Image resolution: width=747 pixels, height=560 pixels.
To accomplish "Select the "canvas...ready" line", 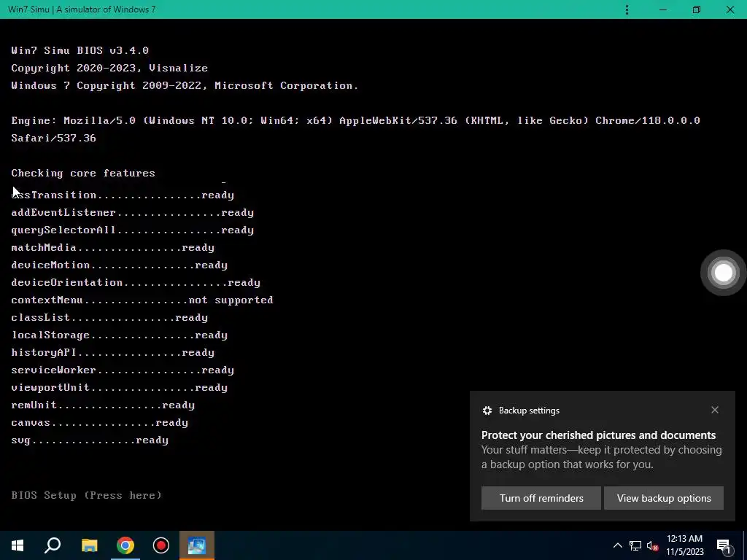I will (x=99, y=423).
